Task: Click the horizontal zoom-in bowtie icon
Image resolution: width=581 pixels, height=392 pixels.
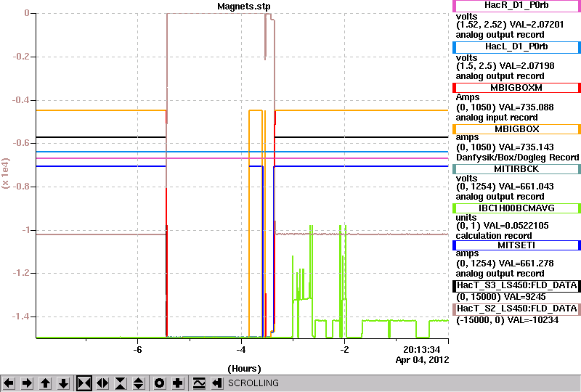Action: coord(84,383)
